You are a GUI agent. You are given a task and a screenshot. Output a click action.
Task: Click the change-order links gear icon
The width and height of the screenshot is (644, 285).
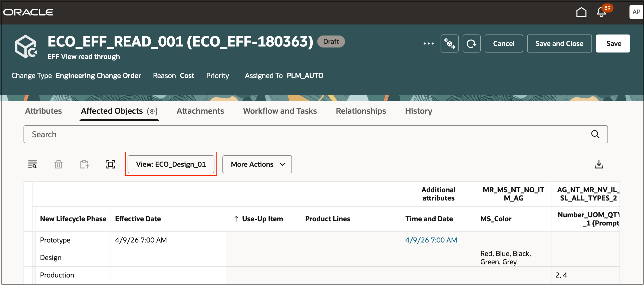[x=449, y=43]
